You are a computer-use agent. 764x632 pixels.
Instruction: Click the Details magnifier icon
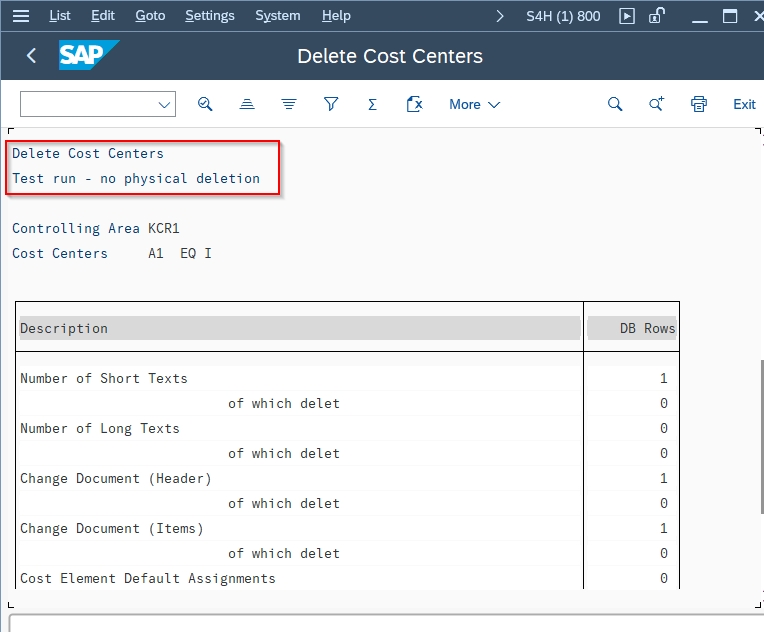click(x=205, y=104)
